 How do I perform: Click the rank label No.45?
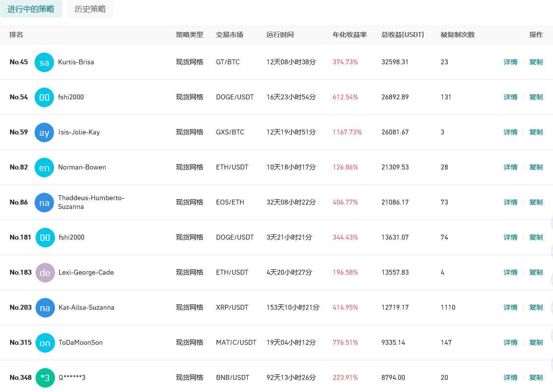pyautogui.click(x=18, y=62)
